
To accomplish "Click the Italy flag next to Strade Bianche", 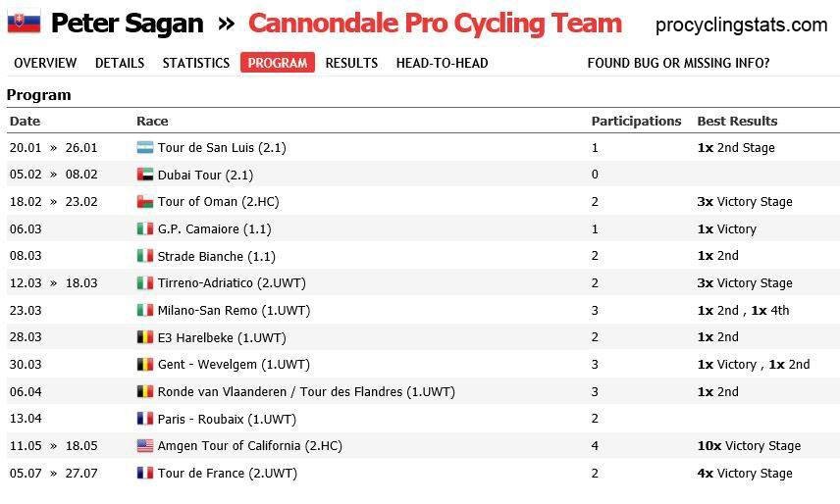I will (145, 256).
